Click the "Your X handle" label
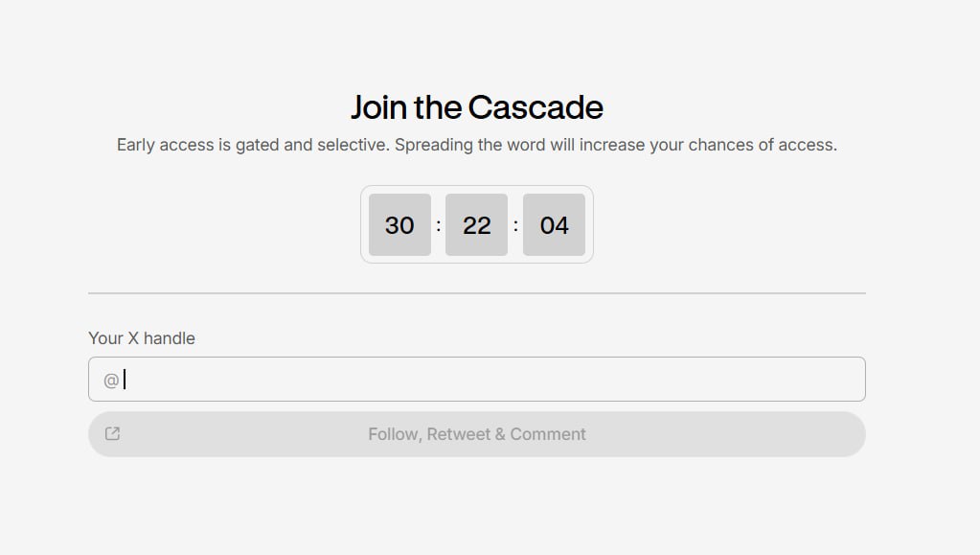 pyautogui.click(x=142, y=338)
